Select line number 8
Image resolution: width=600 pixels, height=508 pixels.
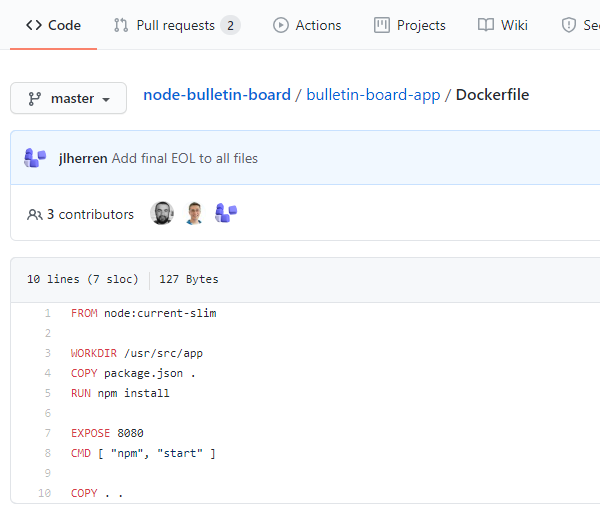click(47, 453)
